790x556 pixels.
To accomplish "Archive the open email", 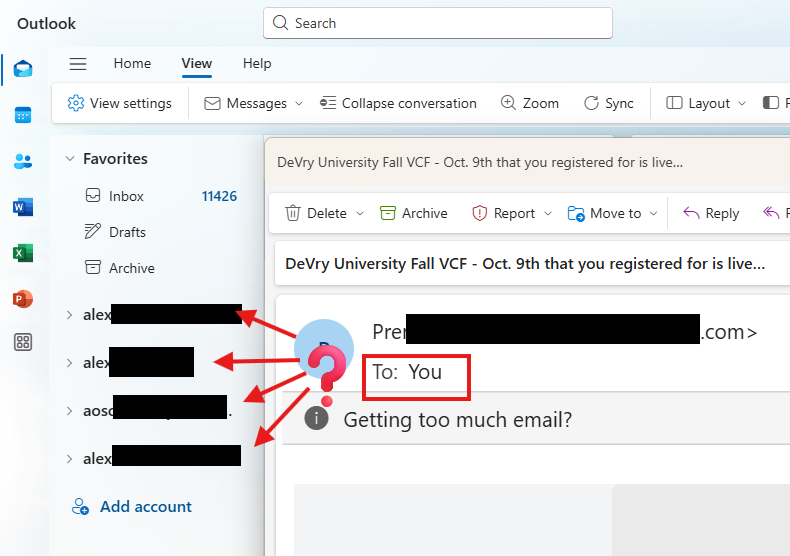I will click(x=414, y=214).
